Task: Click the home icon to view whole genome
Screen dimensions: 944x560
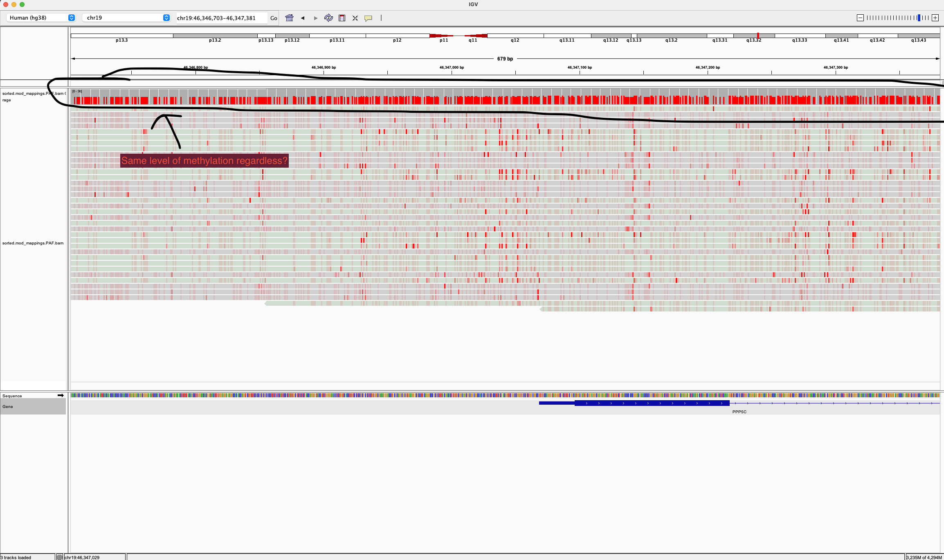Action: tap(289, 18)
